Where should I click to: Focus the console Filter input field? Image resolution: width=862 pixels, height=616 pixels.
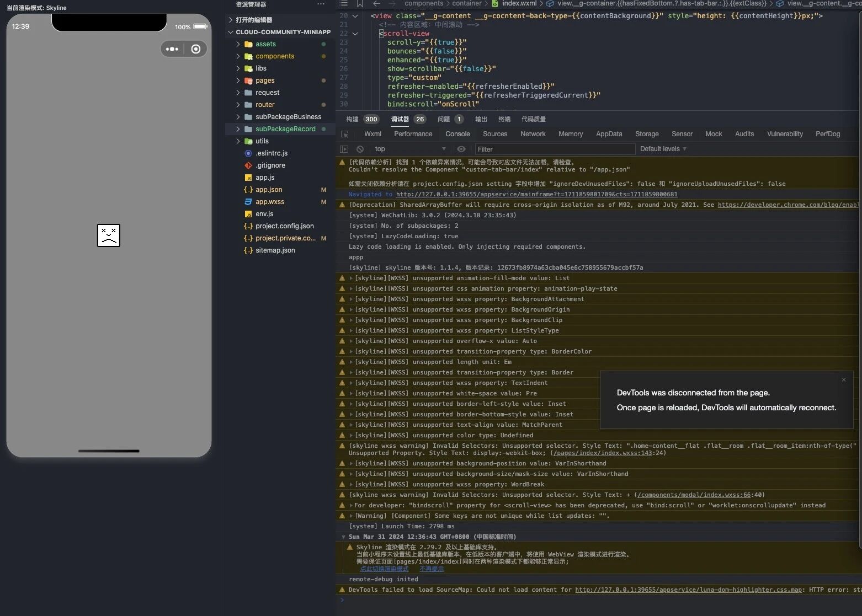click(x=555, y=149)
